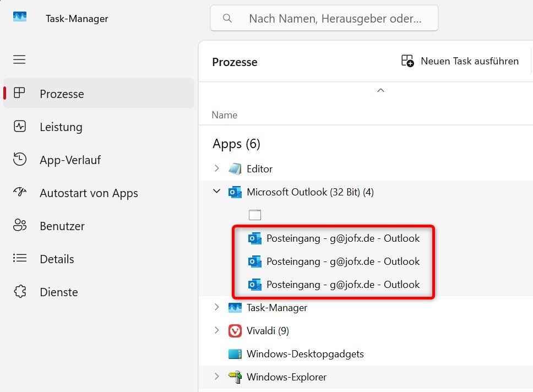This screenshot has width=533, height=392.
Task: Expand the Windows-Explorer process entry
Action: coord(217,377)
